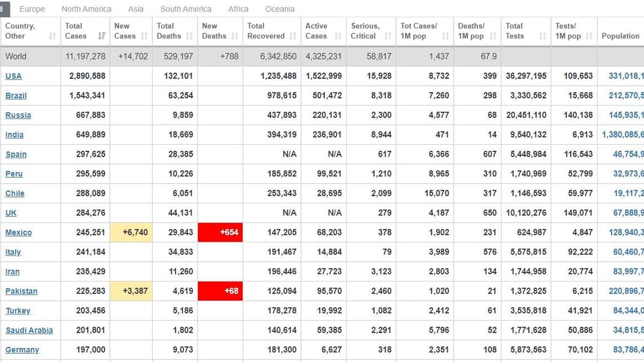The height and width of the screenshot is (362, 644).
Task: Sort by New Cases using its arrows icon
Action: [x=144, y=36]
